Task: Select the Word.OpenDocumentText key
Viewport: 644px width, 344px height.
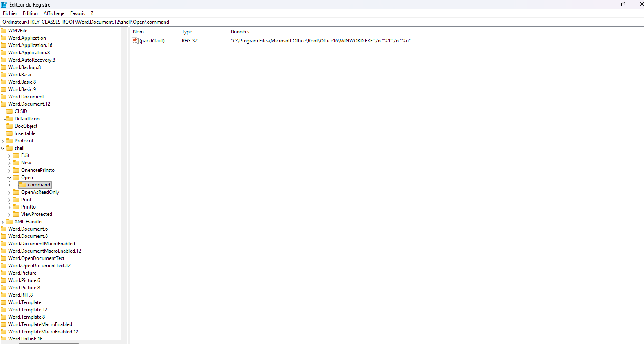Action: 36,258
